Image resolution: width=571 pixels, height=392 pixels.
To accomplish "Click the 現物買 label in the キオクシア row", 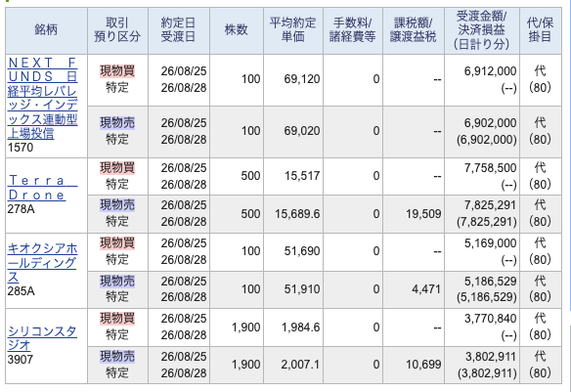I will coord(117,243).
